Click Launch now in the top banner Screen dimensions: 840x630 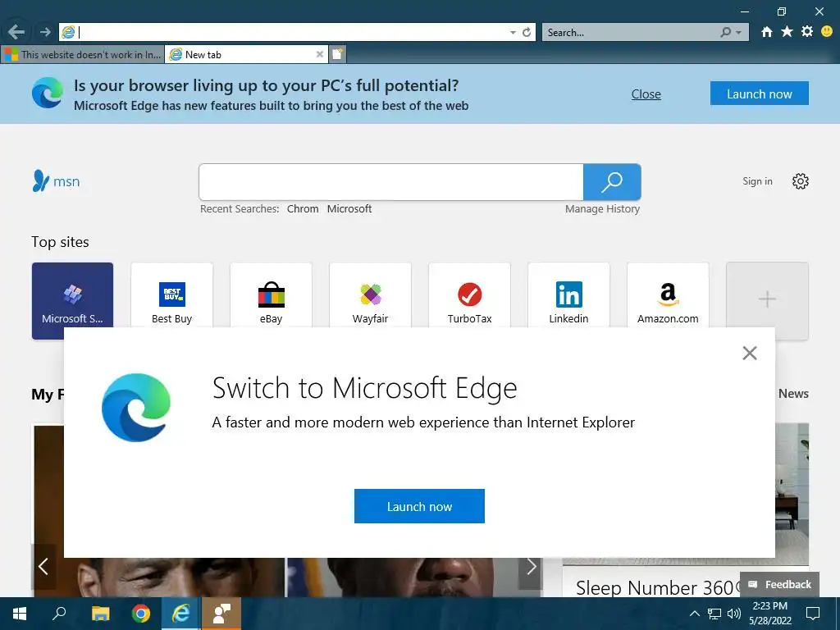(759, 94)
